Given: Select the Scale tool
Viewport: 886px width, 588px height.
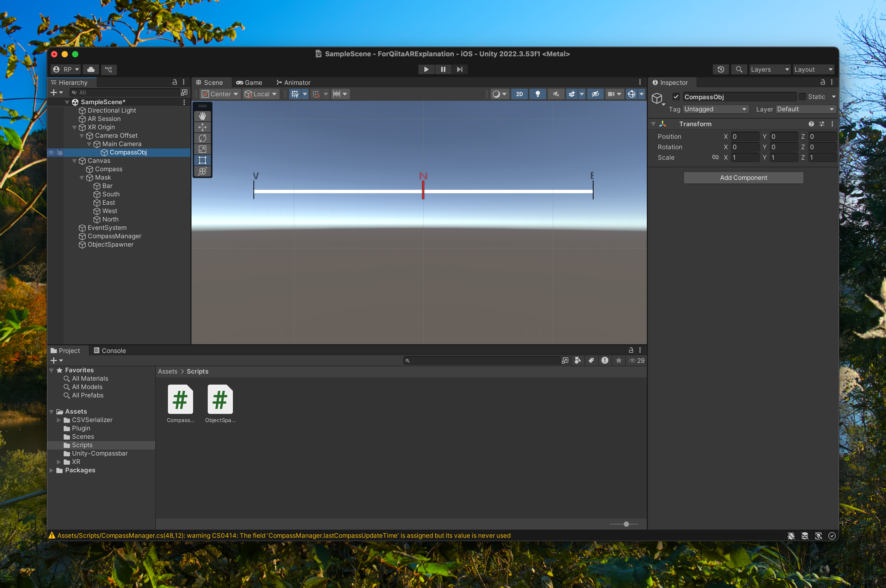Looking at the screenshot, I should tap(202, 149).
